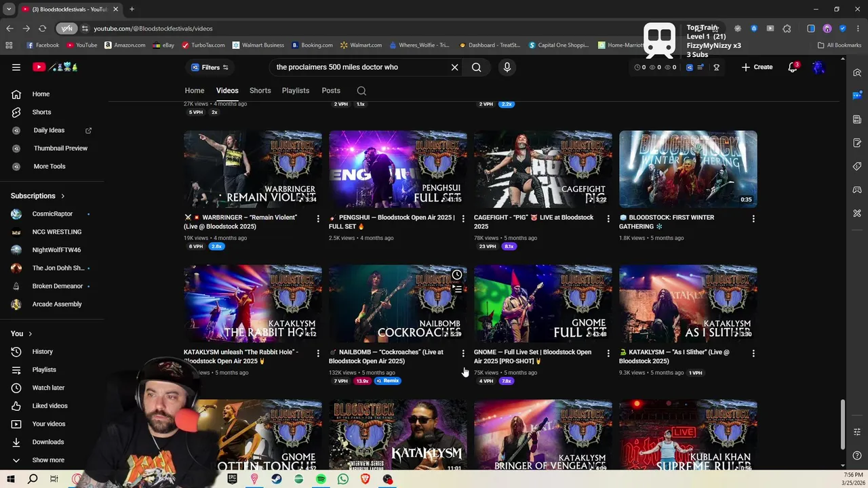Click the search-inspect icon in right sidebar
The height and width of the screenshot is (488, 868).
(857, 73)
